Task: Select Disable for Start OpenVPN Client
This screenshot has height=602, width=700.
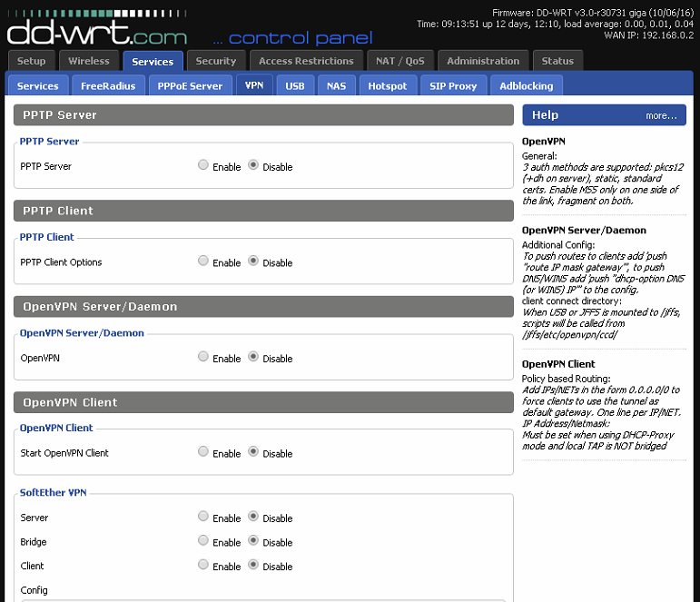Action: [253, 451]
